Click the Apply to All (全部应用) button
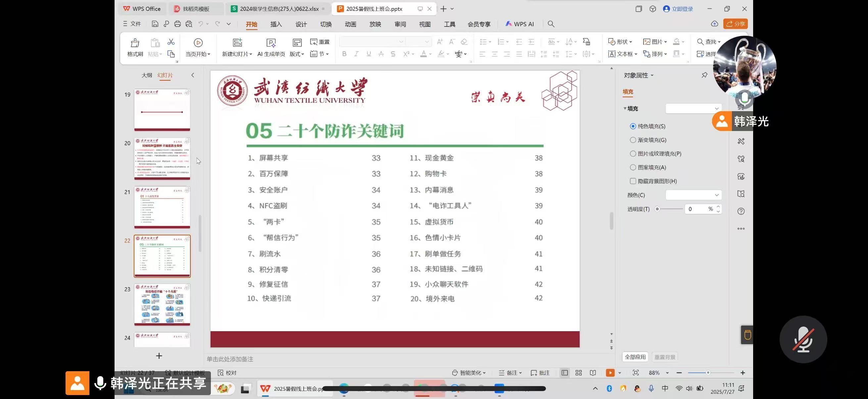Screen dimensions: 868x399 (x=635, y=357)
